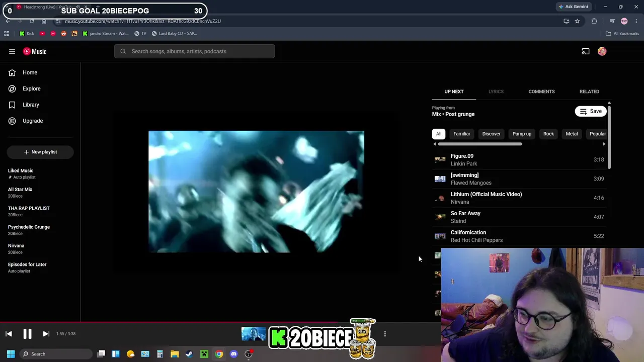Screen dimensions: 644x362
Task: Open the Windows Start menu
Action: click(x=11, y=354)
